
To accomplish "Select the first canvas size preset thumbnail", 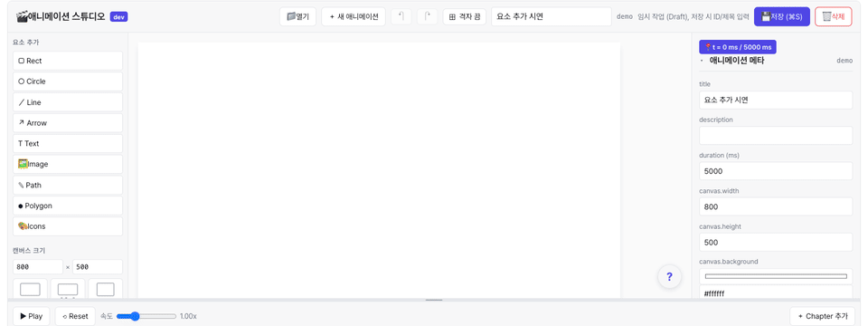I will (30, 290).
